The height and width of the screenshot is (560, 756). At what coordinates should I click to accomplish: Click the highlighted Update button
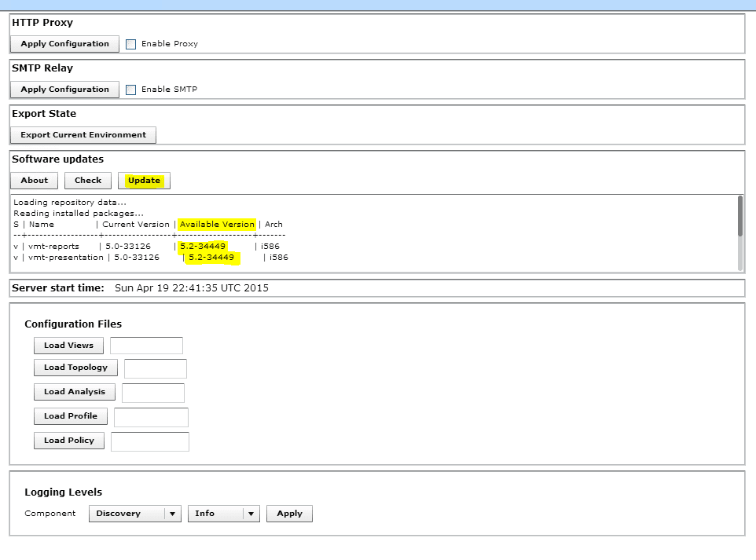(144, 181)
